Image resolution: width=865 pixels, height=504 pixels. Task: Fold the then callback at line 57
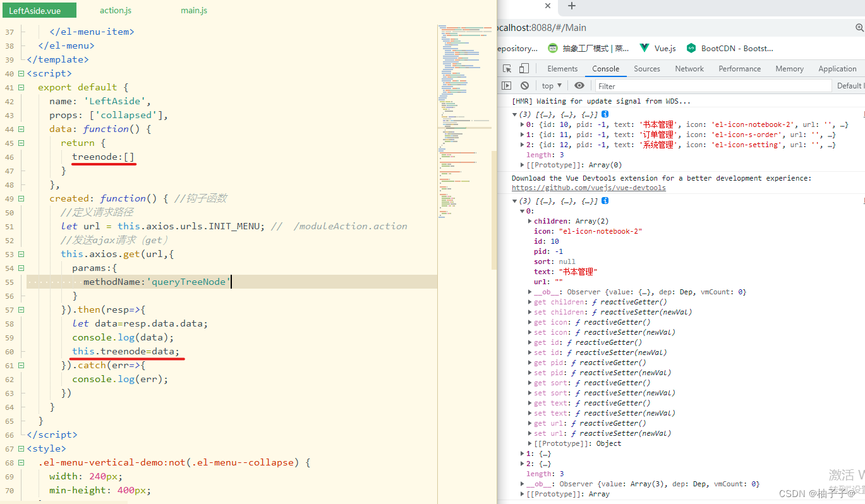(21, 309)
